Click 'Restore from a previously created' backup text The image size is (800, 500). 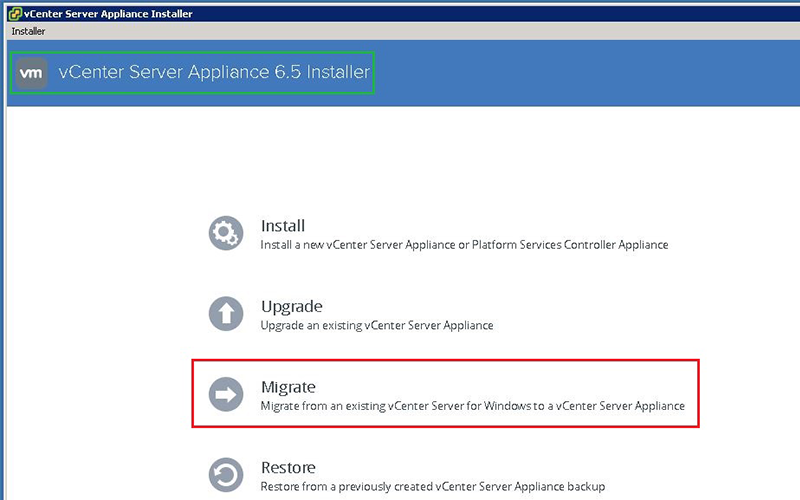(432, 487)
